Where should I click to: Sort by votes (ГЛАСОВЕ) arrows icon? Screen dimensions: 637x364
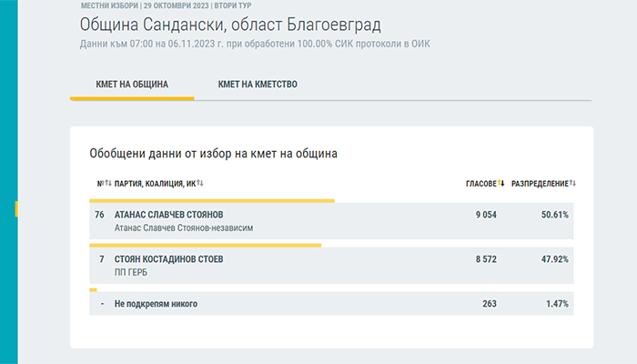[501, 183]
